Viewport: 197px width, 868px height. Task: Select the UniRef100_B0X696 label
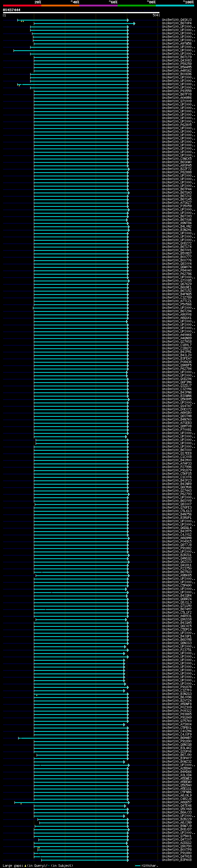pyautogui.click(x=177, y=74)
